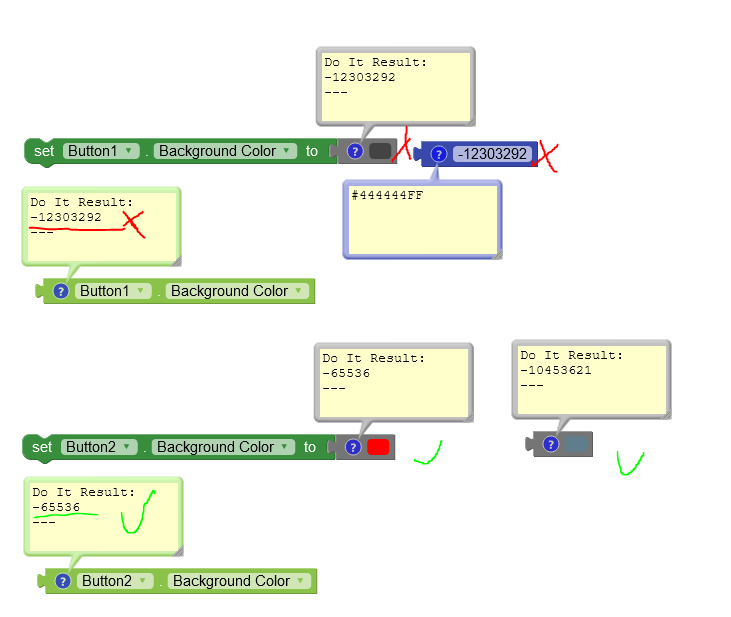Screen dimensions: 731x617
Task: Click -12303292 result above dark gray color block
Action: point(360,77)
